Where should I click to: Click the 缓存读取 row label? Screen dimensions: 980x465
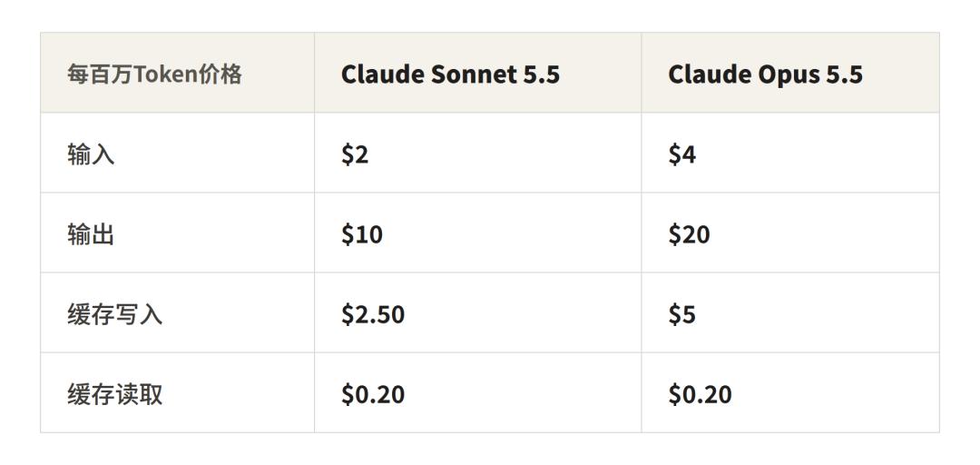pyautogui.click(x=114, y=394)
